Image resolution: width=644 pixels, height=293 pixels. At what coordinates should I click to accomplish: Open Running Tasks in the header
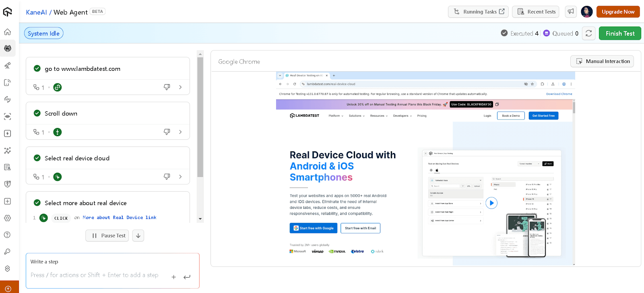(478, 12)
